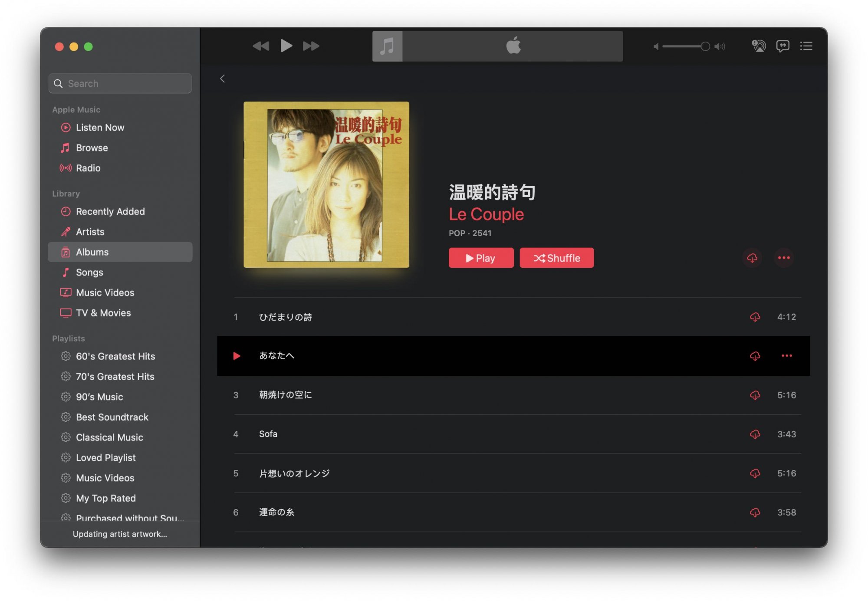The image size is (868, 601).
Task: Shuffle the album with Shuffle button
Action: [x=556, y=258]
